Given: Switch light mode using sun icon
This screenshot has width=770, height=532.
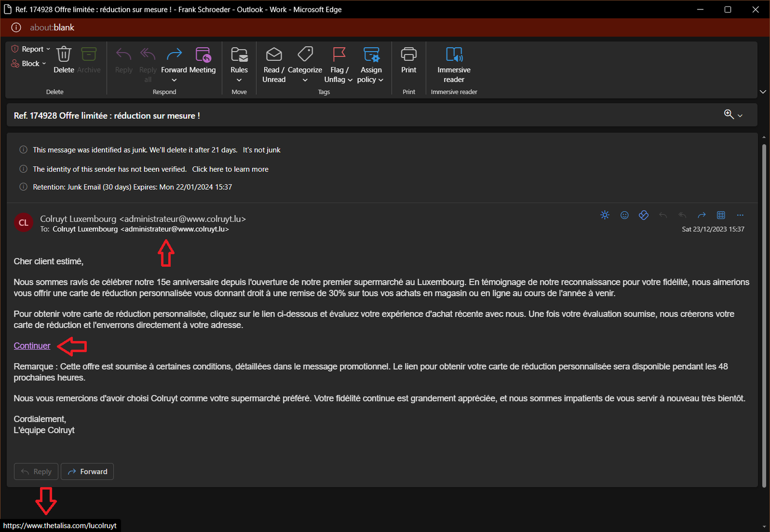Looking at the screenshot, I should coord(605,215).
